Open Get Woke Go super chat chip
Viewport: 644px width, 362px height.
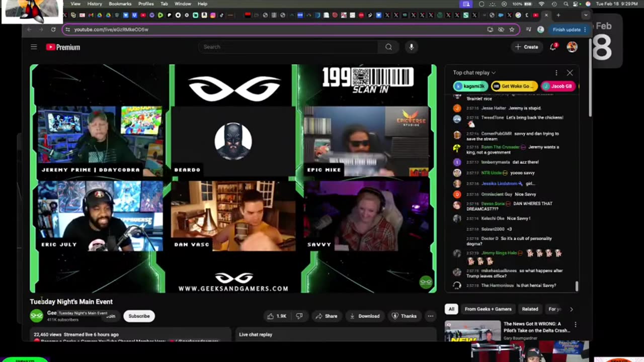[514, 86]
